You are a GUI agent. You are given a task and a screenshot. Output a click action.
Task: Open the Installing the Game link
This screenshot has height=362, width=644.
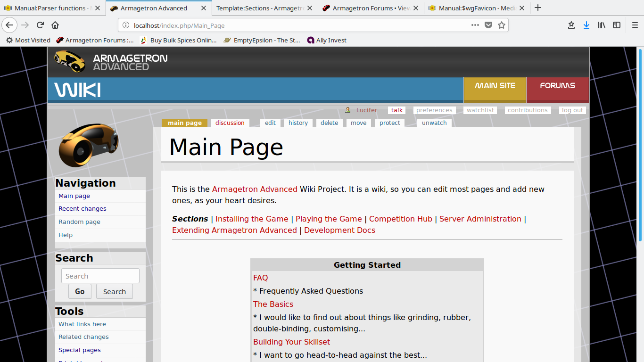tap(252, 219)
